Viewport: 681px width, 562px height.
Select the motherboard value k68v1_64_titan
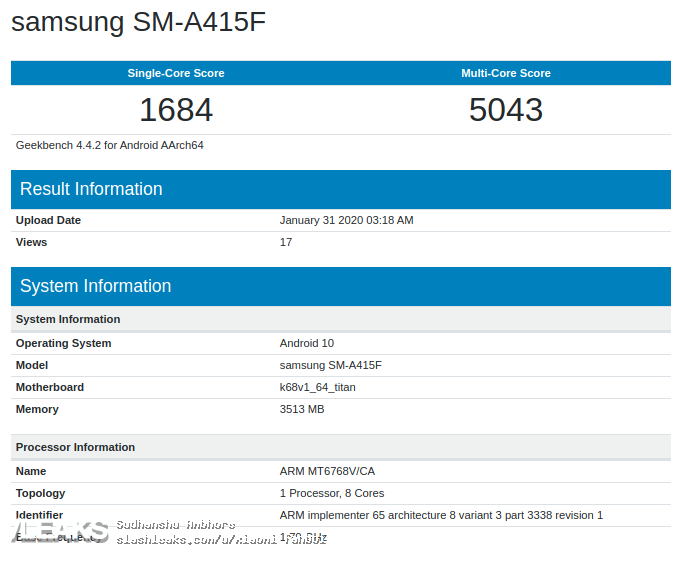(x=317, y=387)
